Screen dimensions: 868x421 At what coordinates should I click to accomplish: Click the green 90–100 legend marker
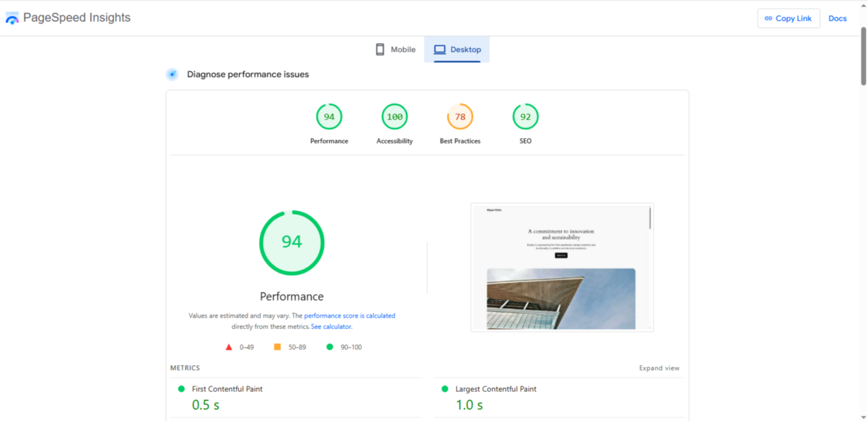click(x=329, y=347)
